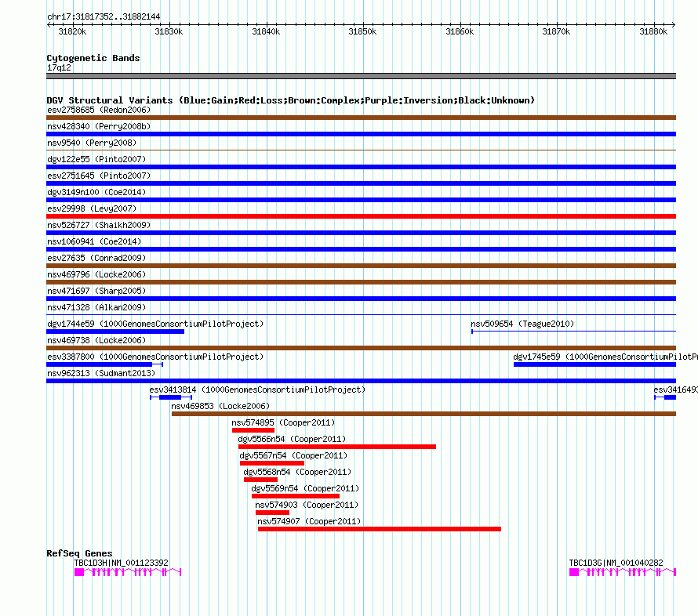Click TBC1D3H|NM_001123392 gene label
This screenshot has height=616, width=698.
pyautogui.click(x=121, y=563)
